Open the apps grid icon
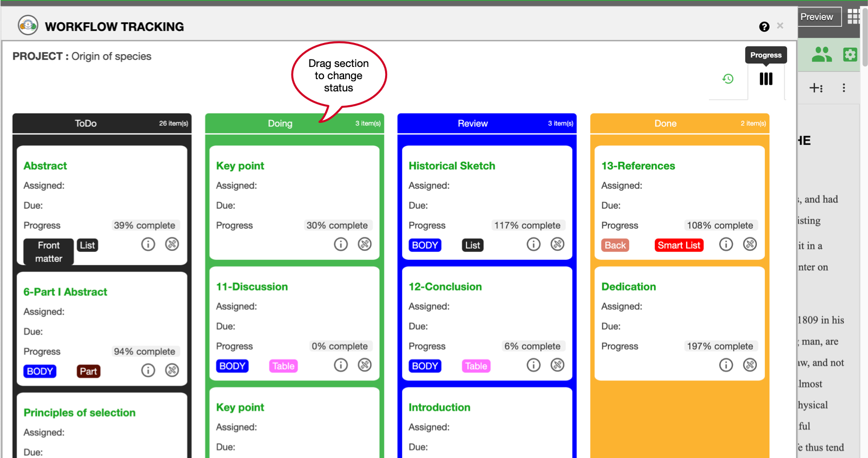This screenshot has height=458, width=868. [853, 17]
